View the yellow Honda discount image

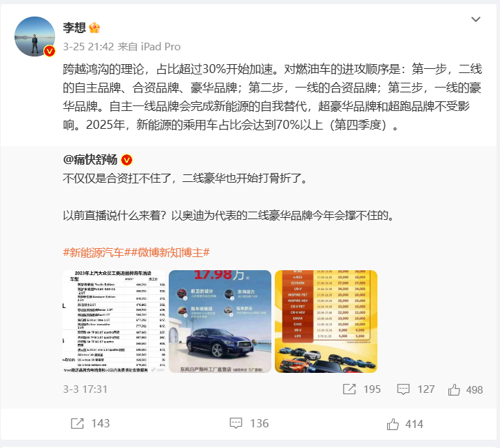tap(326, 321)
